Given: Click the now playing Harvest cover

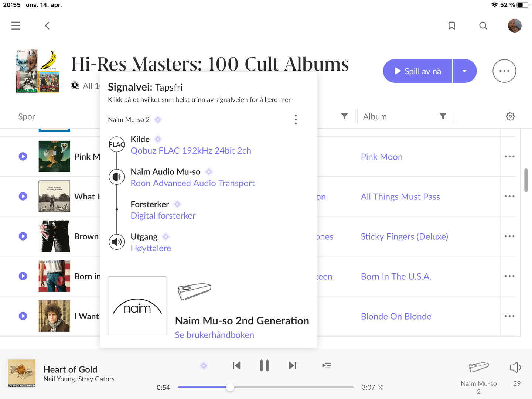Looking at the screenshot, I should 22,374.
